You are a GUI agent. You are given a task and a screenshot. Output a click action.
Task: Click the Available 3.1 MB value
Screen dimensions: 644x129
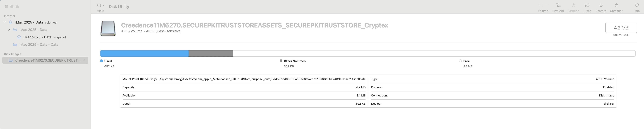click(x=361, y=95)
